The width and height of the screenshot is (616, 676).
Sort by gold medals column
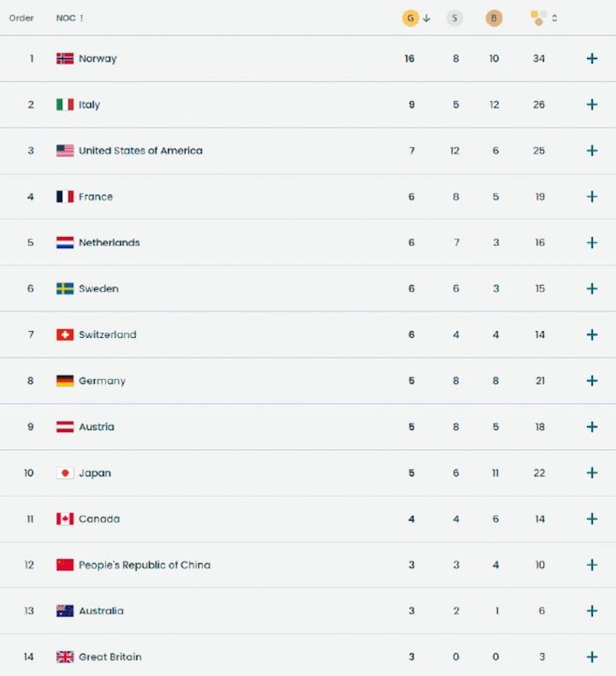[411, 18]
